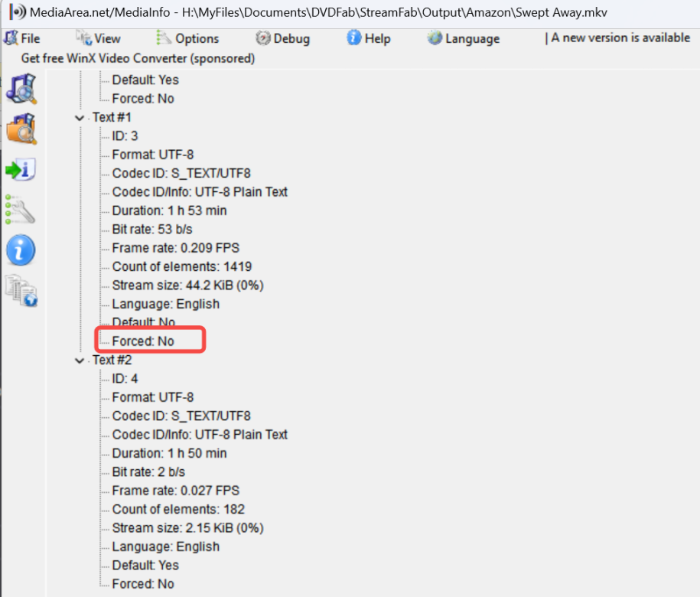Select the ID: 3 row
Viewport: 700px width, 597px height.
[125, 135]
